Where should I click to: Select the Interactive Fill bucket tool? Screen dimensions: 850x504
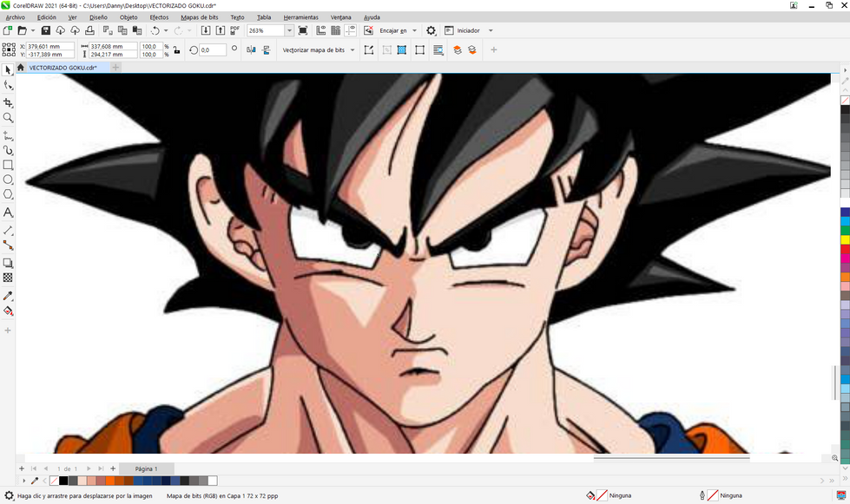pyautogui.click(x=8, y=311)
